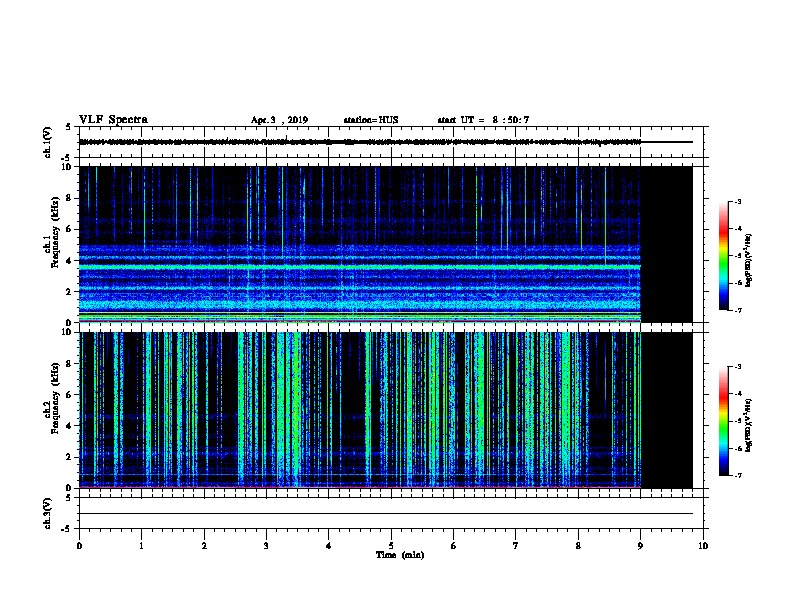792x612 pixels.
Task: Click the log(PSD) label beside ch.2 colorbar
Action: [x=749, y=426]
